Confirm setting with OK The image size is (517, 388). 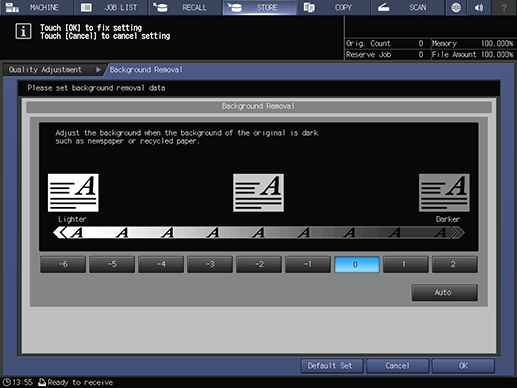pos(463,366)
